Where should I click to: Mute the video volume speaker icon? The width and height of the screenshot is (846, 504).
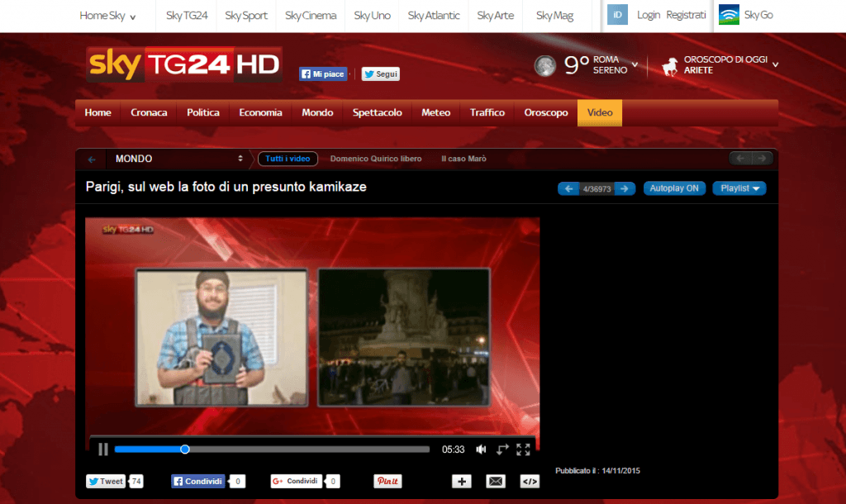pyautogui.click(x=481, y=449)
